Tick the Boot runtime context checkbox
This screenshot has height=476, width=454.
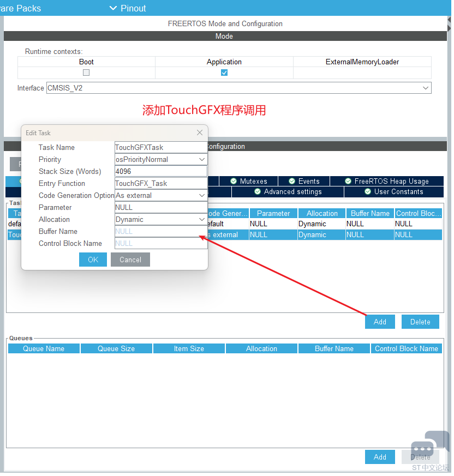click(x=87, y=73)
